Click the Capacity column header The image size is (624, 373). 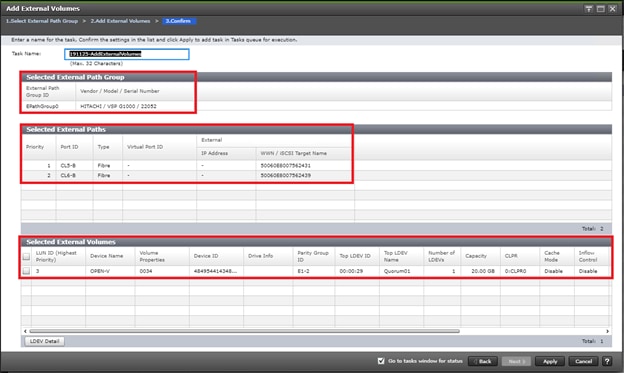tap(476, 256)
